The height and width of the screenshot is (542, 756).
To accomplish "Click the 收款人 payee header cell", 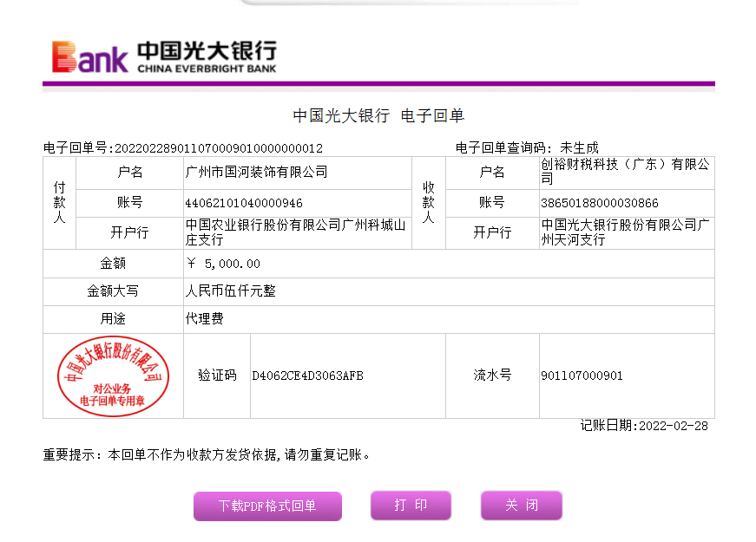I will 429,203.
